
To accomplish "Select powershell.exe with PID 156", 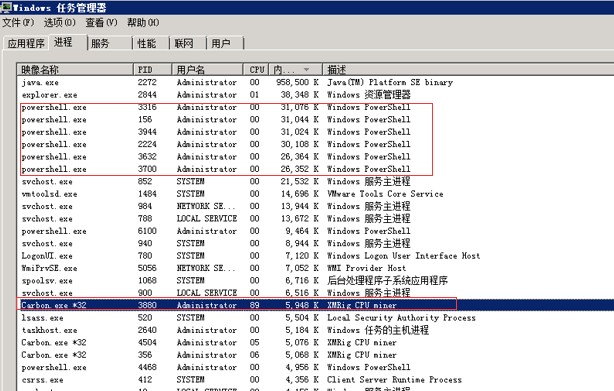I will click(315, 120).
